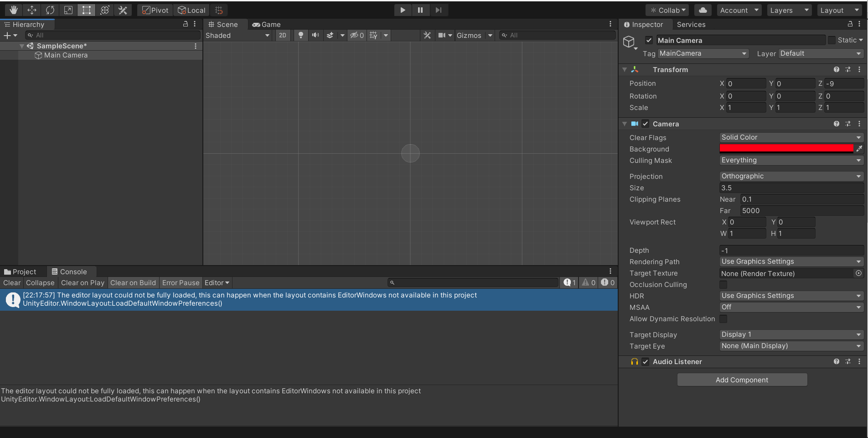Viewport: 868px width, 438px height.
Task: Select the Hand tool in toolbar
Action: pyautogui.click(x=14, y=10)
